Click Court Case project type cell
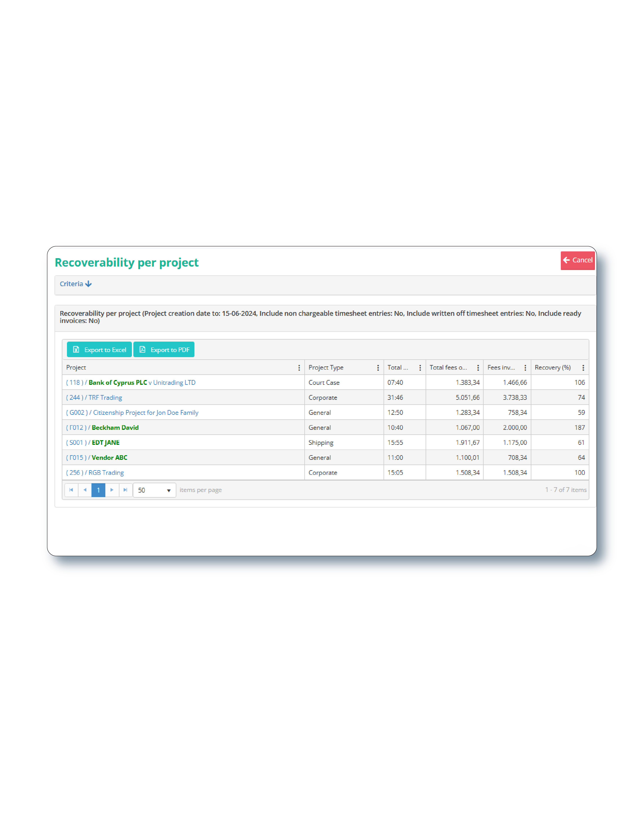The image size is (644, 814). [x=344, y=382]
